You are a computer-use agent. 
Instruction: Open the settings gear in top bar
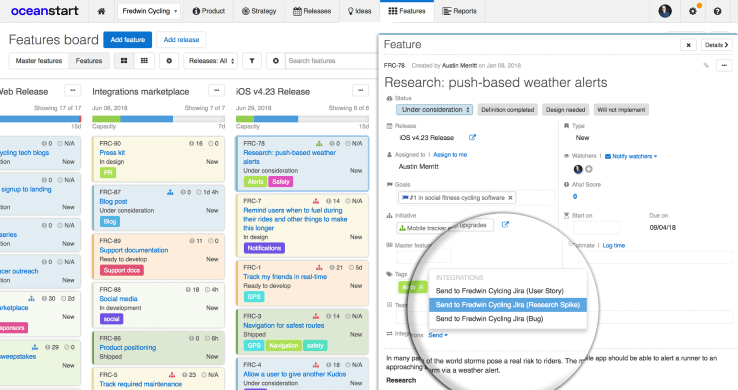[x=693, y=11]
